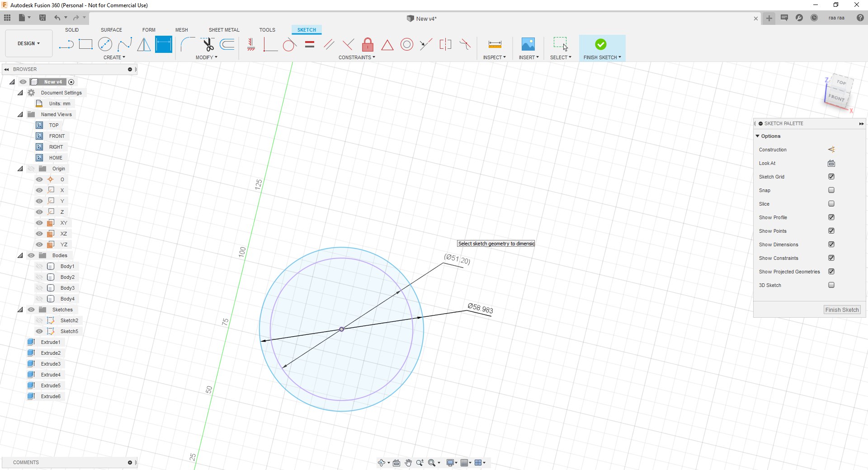This screenshot has width=868, height=470.
Task: Enable the Snap checkbox
Action: 831,190
